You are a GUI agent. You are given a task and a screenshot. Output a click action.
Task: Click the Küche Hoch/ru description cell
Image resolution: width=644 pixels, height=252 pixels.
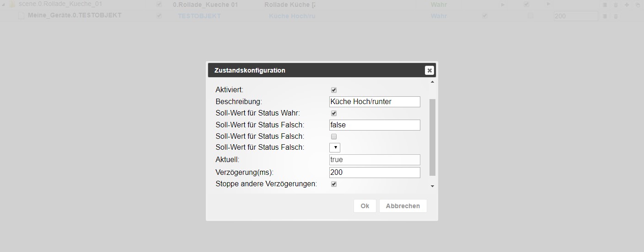pos(292,16)
